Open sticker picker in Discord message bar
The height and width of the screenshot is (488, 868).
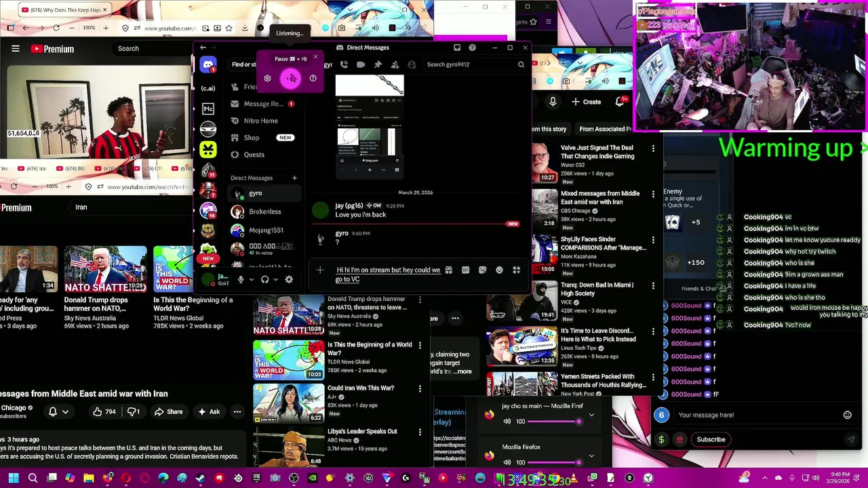tap(482, 270)
